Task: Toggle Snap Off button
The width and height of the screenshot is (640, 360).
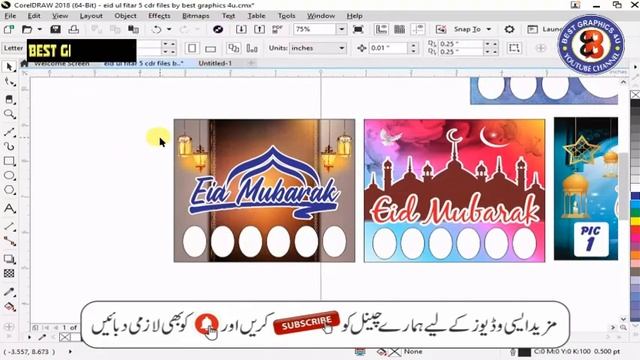Action: coord(441,29)
